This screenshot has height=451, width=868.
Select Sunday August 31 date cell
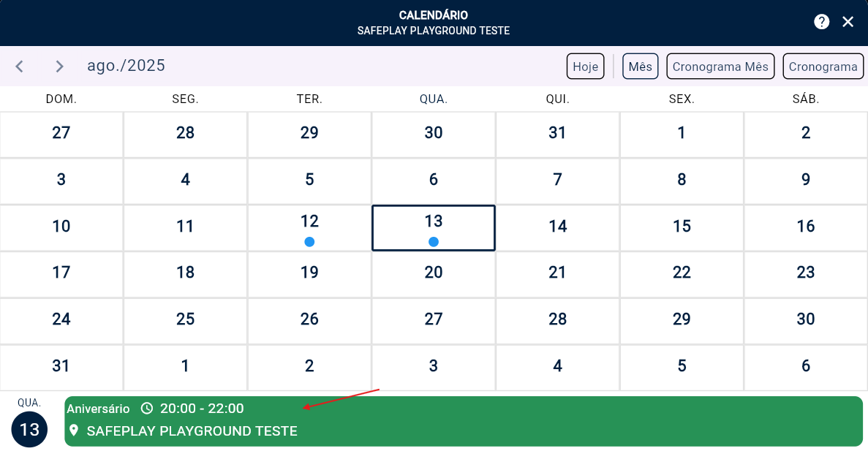point(61,365)
